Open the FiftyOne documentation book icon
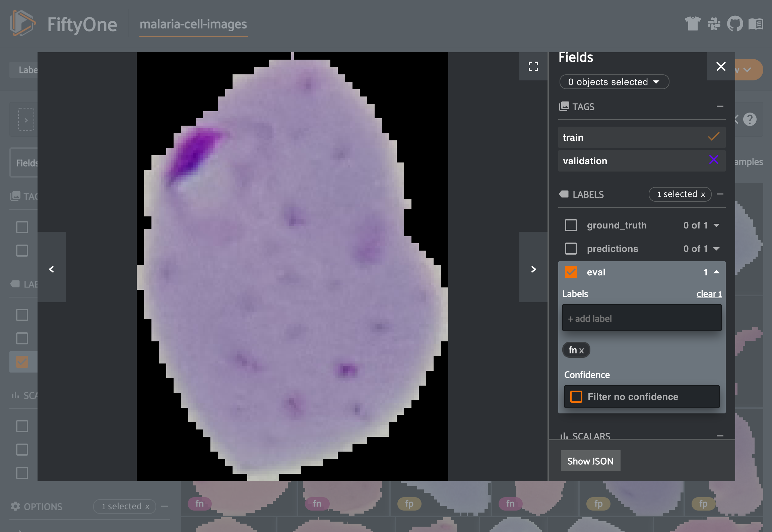The image size is (772, 532). point(757,24)
